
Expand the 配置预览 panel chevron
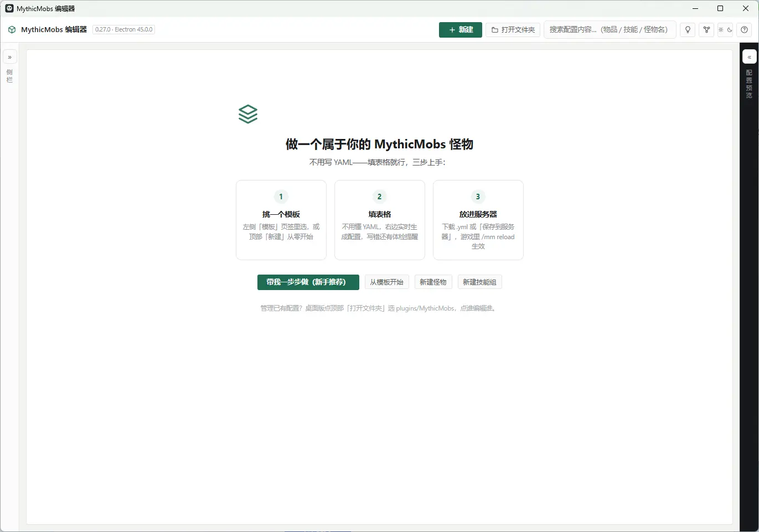pos(749,57)
